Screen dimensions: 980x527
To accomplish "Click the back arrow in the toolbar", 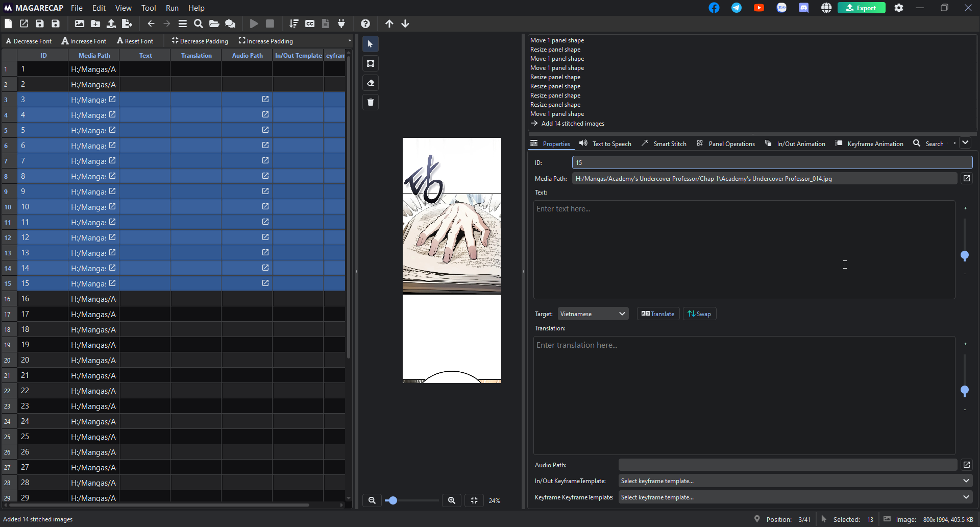I will tap(151, 23).
